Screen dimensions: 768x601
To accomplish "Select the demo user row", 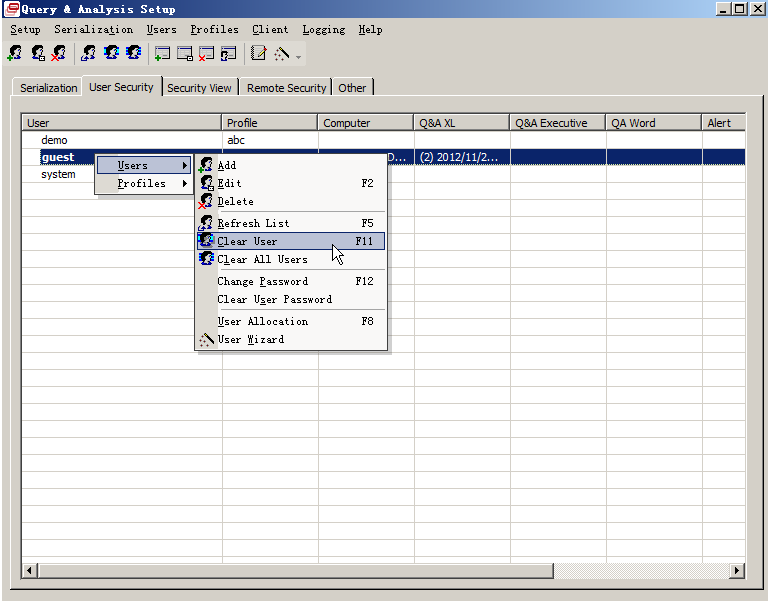I will tap(55, 140).
